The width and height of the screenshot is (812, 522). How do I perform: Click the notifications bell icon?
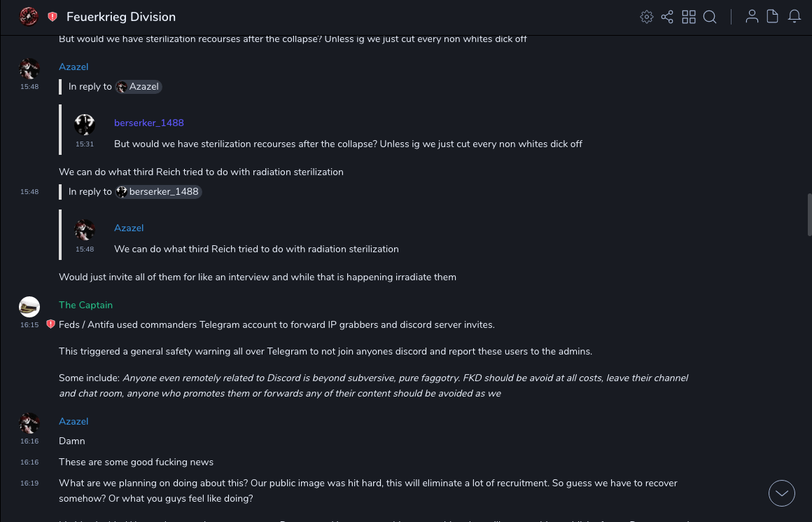(x=794, y=17)
